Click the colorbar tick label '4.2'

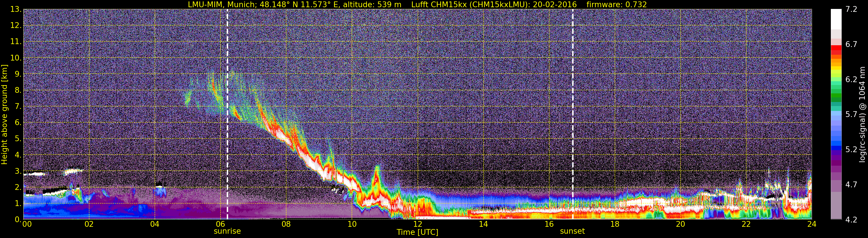click(x=851, y=220)
